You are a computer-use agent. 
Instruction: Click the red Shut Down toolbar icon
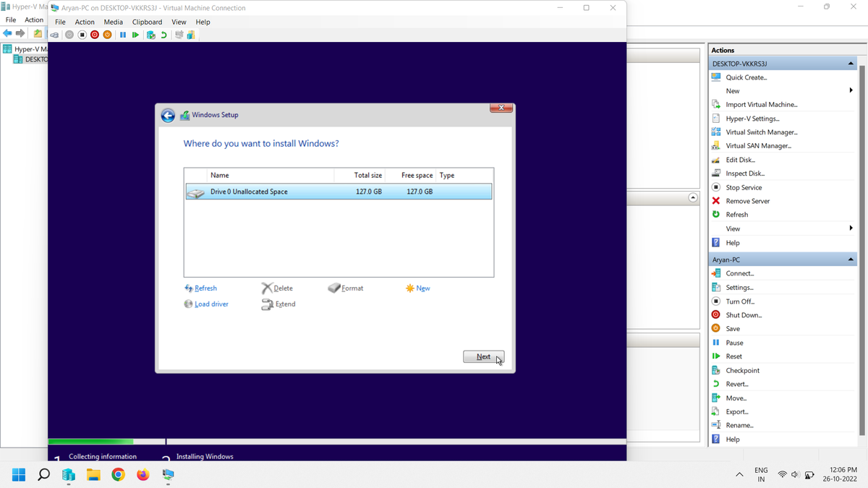[x=95, y=35]
